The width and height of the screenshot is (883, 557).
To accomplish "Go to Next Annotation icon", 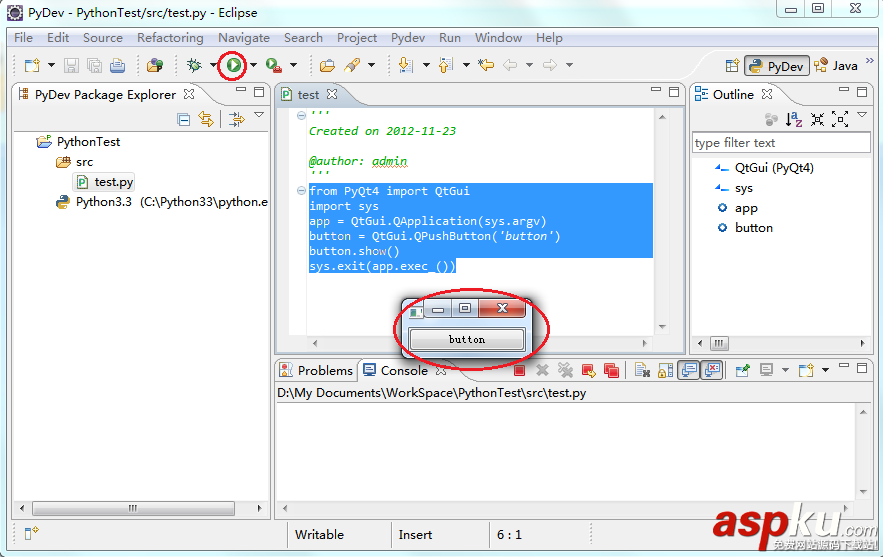I will 405,65.
